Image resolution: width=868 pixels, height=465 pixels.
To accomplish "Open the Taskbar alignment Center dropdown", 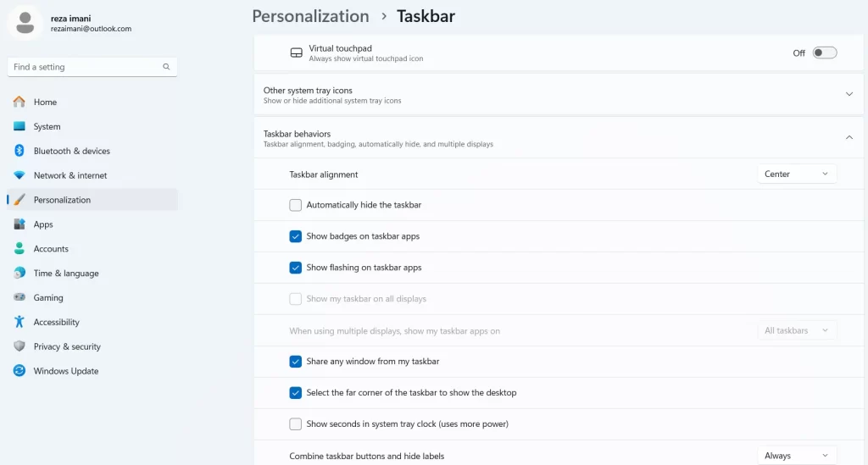I will pos(797,174).
